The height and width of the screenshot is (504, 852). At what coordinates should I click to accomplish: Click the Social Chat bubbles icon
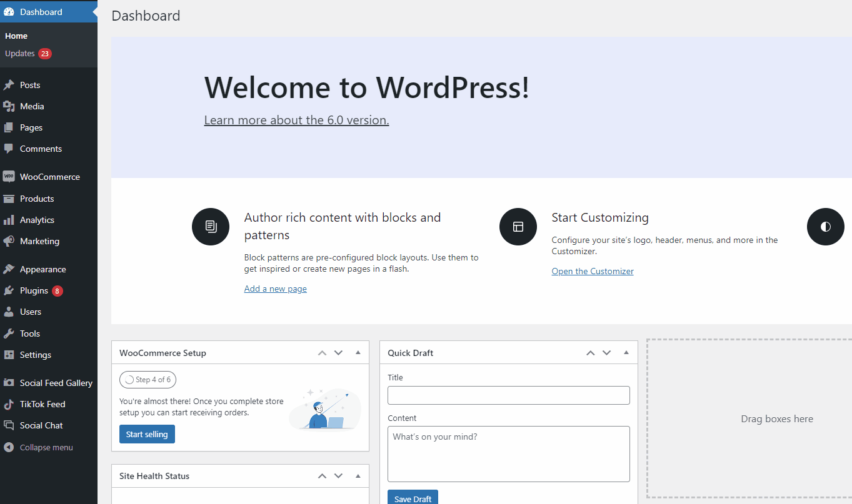point(9,425)
